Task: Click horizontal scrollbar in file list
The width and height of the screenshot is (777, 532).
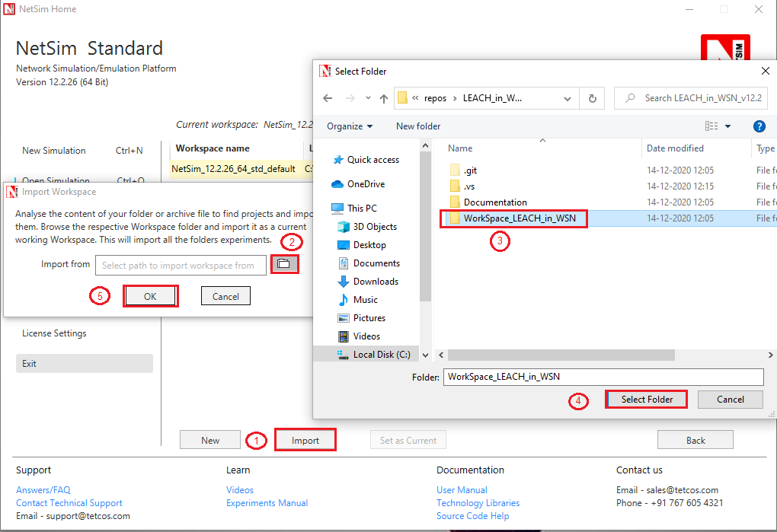Action: pyautogui.click(x=561, y=355)
